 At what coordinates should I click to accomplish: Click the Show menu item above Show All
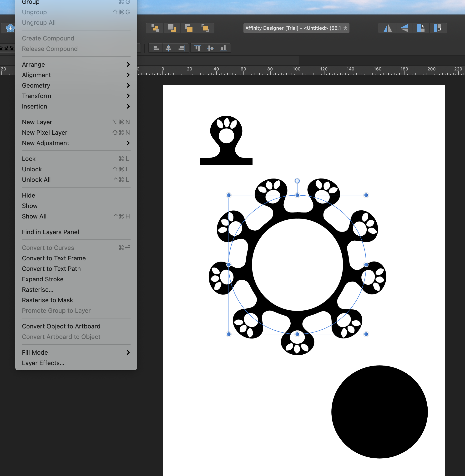coord(76,206)
